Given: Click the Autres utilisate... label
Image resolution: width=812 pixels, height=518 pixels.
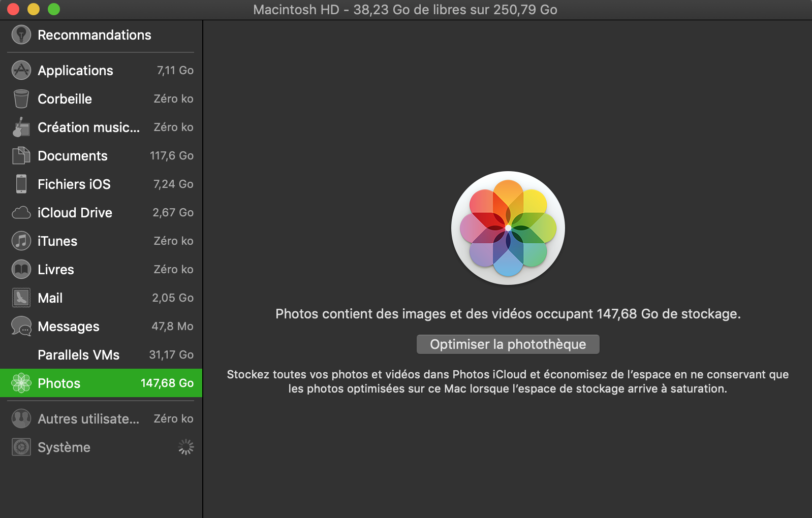Looking at the screenshot, I should pyautogui.click(x=88, y=418).
